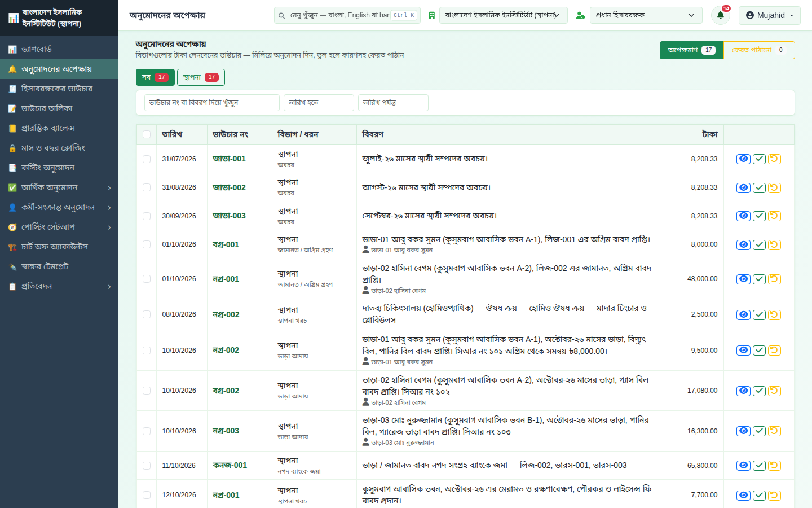The image size is (812, 508).
Task: Click the search magnifier icon
Action: [x=282, y=15]
